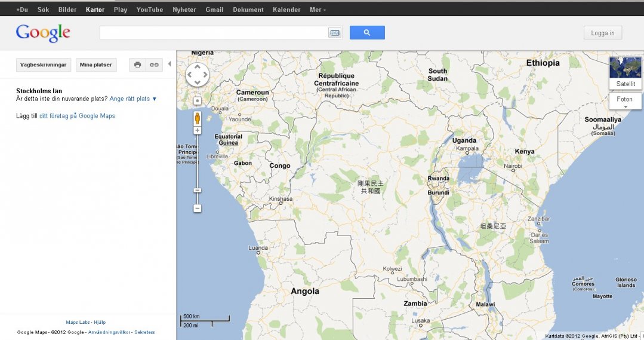Click the blue magnifier search button
The image size is (644, 340).
pyautogui.click(x=367, y=33)
